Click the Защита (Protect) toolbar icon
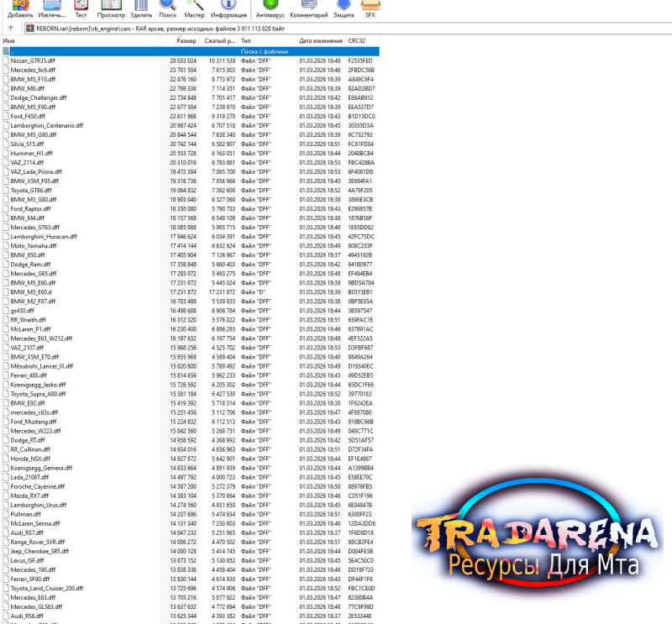This screenshot has height=624, width=672. (344, 8)
